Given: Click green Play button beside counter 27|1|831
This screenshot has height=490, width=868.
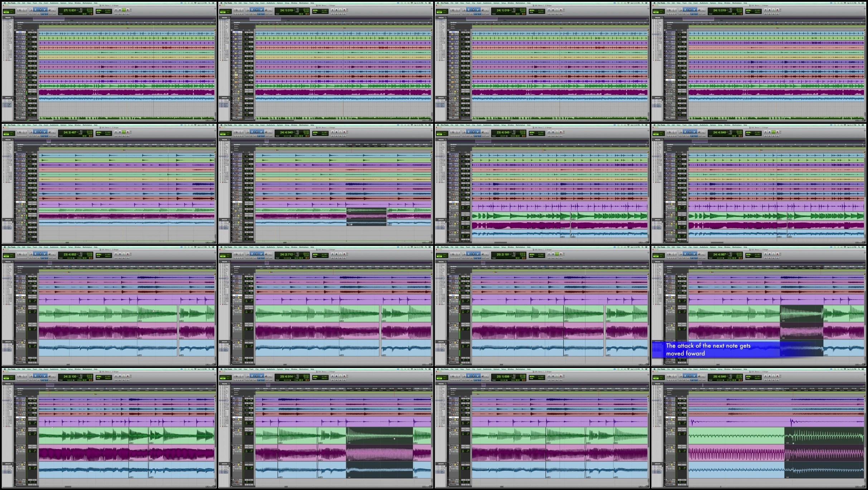Looking at the screenshot, I should click(124, 10).
